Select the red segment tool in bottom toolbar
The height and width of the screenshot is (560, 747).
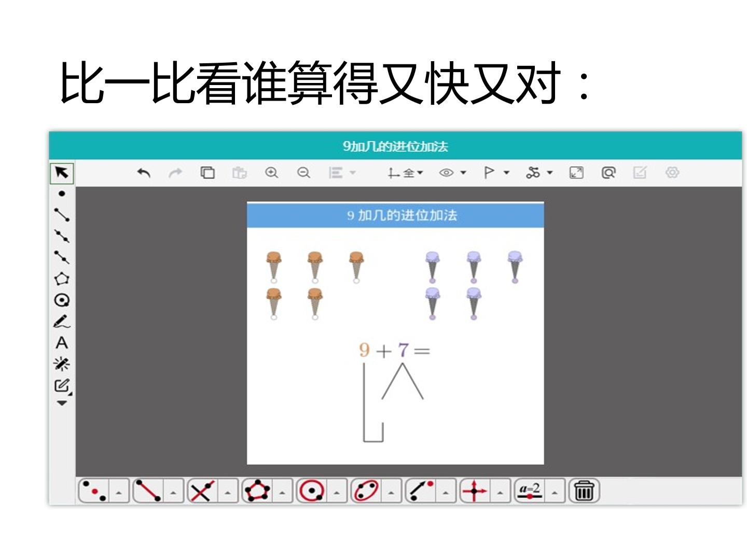tap(148, 491)
